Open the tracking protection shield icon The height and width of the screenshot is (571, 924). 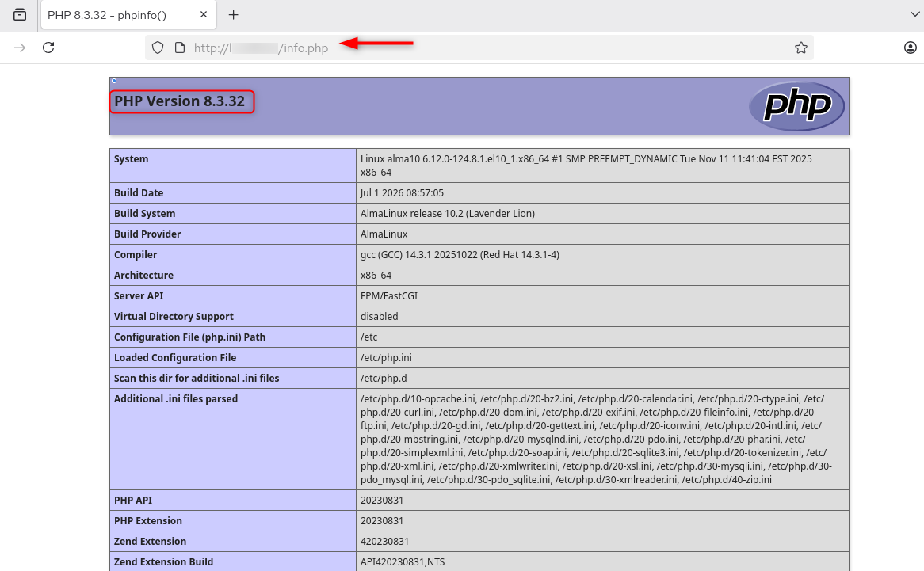(158, 48)
